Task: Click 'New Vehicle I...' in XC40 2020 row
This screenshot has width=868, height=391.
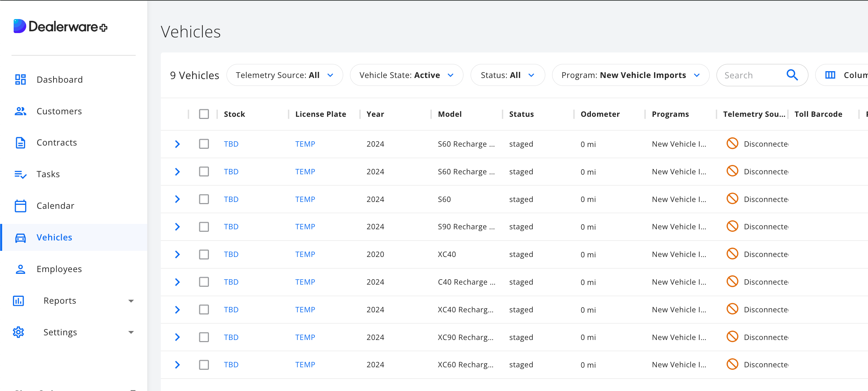Action: click(679, 254)
